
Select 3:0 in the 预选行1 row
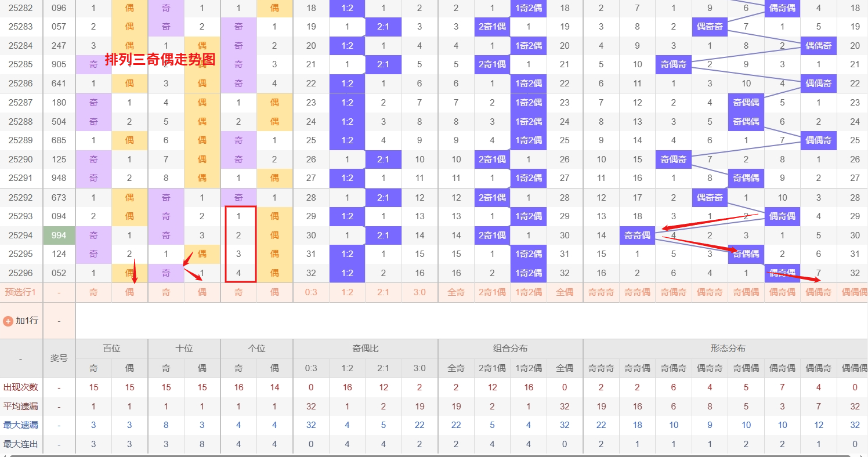pos(419,292)
